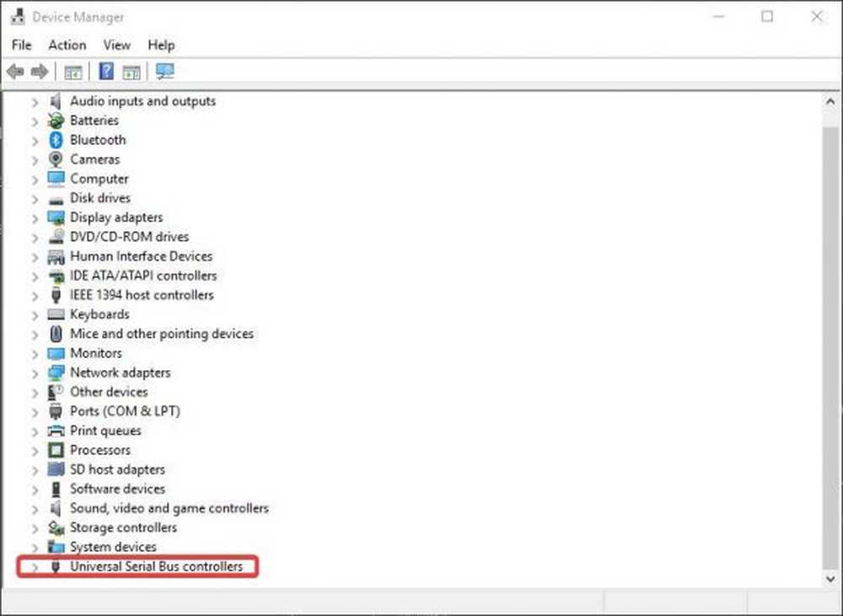Click the Print queues printer icon

tap(56, 431)
